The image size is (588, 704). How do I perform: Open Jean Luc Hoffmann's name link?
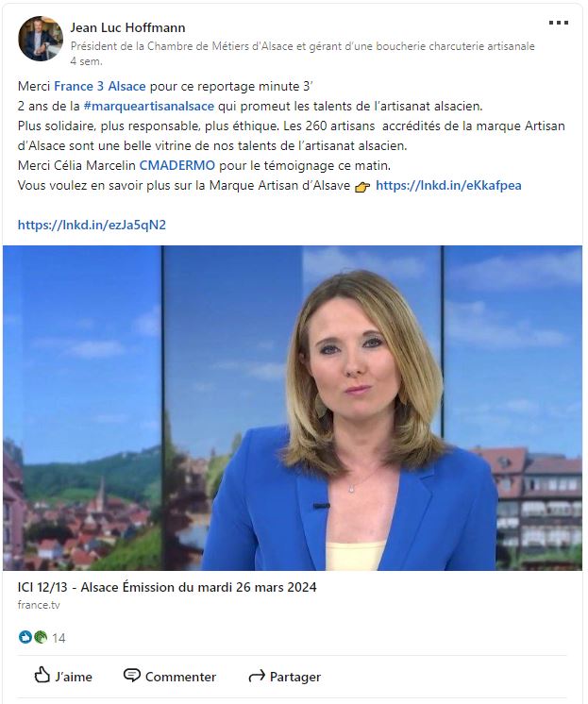[127, 27]
